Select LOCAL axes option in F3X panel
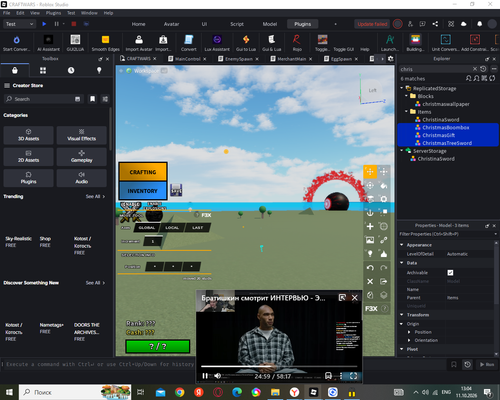 172,228
